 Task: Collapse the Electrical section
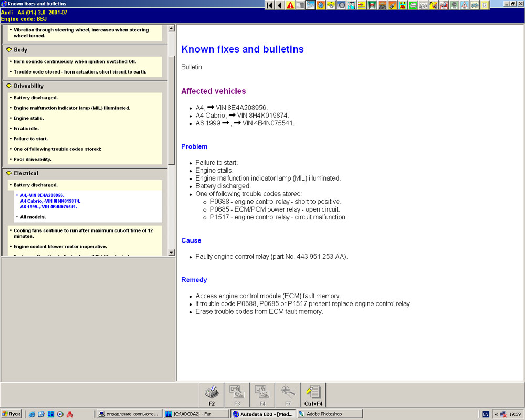tap(9, 173)
